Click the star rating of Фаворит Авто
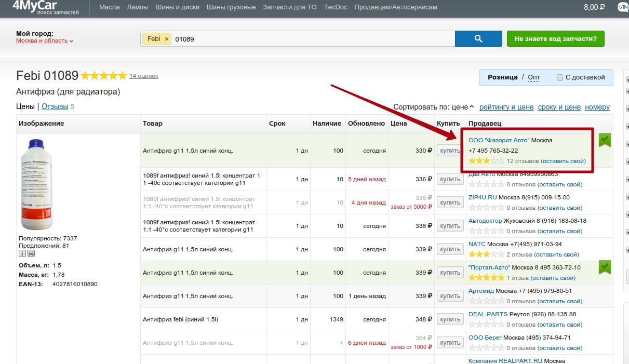 click(x=486, y=161)
